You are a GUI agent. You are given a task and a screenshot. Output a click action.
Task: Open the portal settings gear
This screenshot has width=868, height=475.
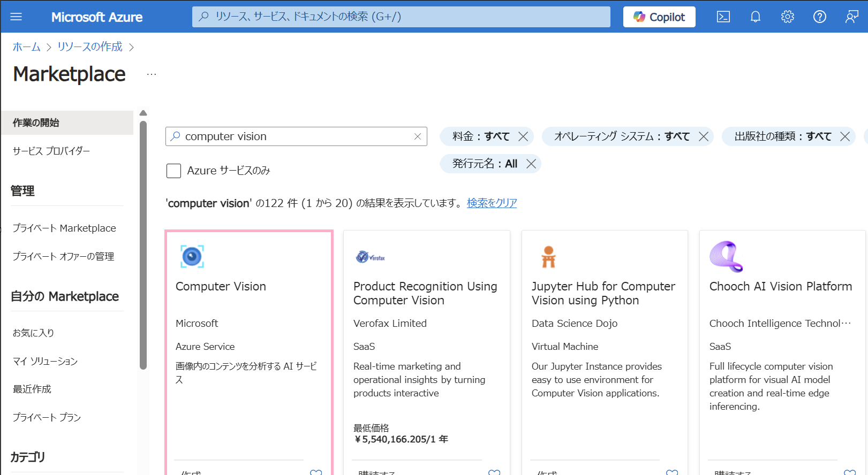[x=787, y=17]
